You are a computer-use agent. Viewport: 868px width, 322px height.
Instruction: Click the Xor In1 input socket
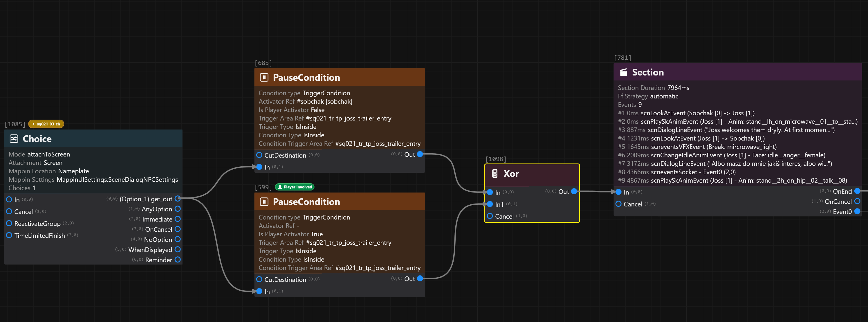(x=490, y=204)
